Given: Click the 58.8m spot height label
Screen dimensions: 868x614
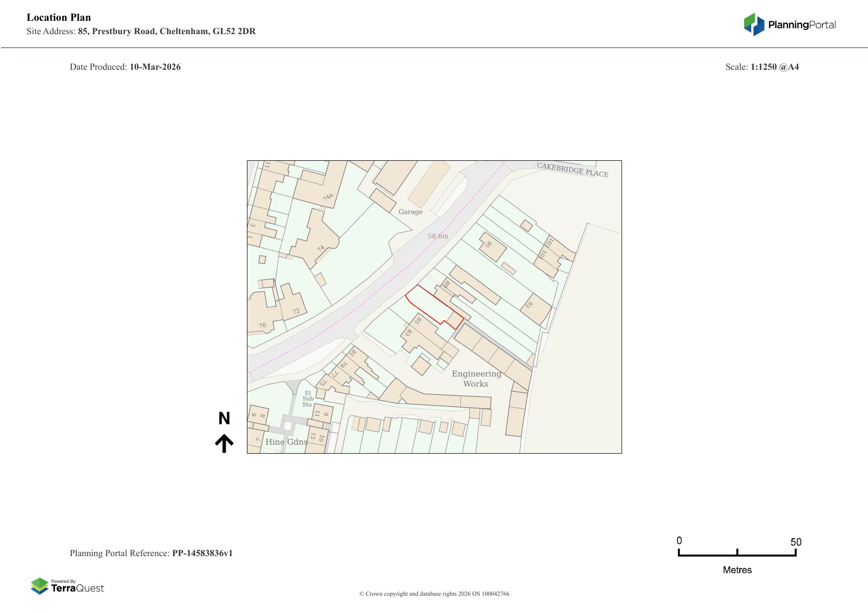Looking at the screenshot, I should 438,236.
